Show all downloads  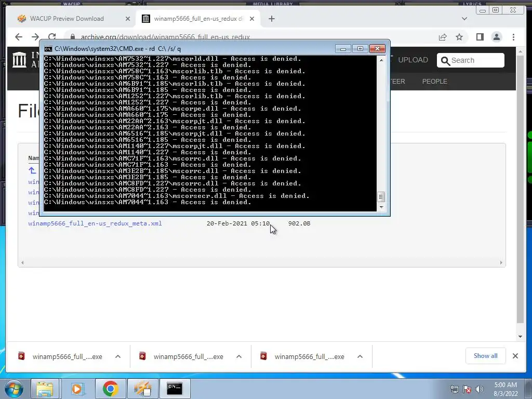(x=486, y=356)
